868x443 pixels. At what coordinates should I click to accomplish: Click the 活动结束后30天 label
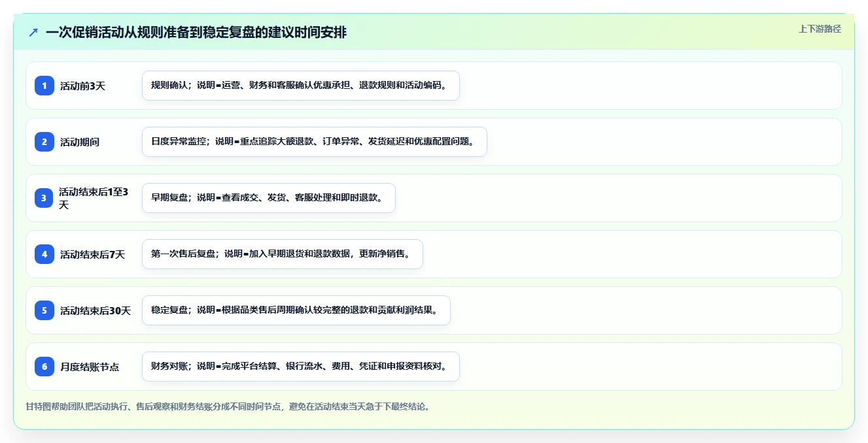click(95, 310)
